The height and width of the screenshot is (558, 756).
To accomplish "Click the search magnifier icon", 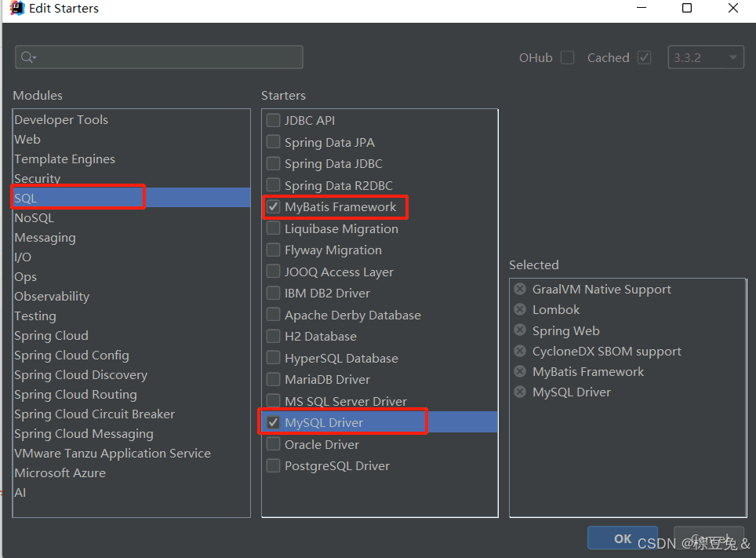I will coord(28,57).
